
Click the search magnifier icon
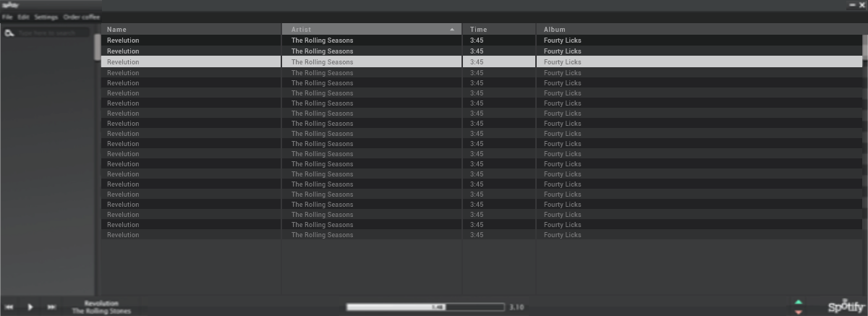tap(9, 33)
